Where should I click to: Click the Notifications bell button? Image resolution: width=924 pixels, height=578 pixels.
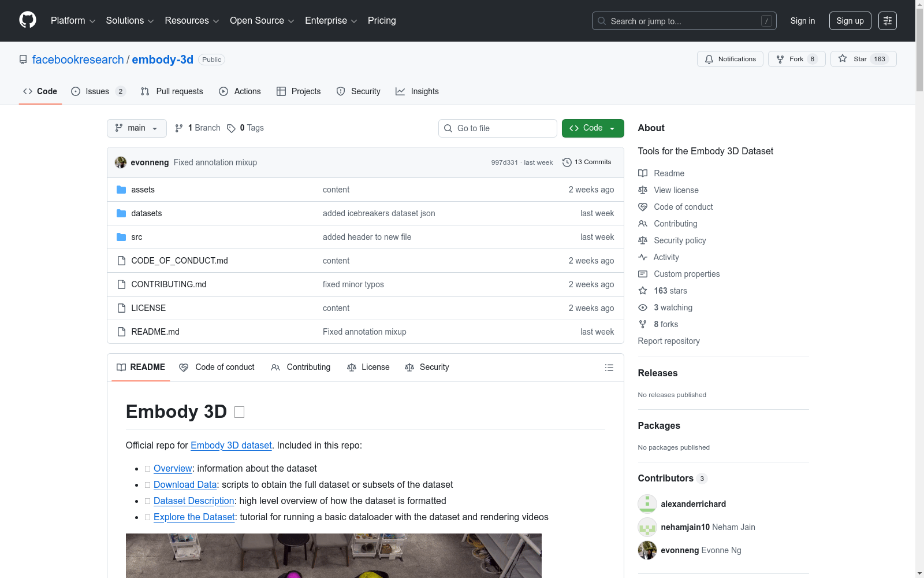[731, 59]
